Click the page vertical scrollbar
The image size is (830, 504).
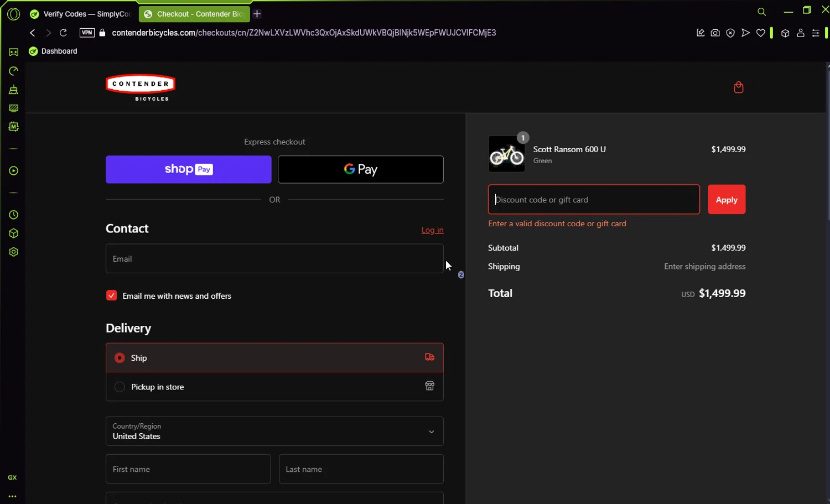[x=828, y=144]
